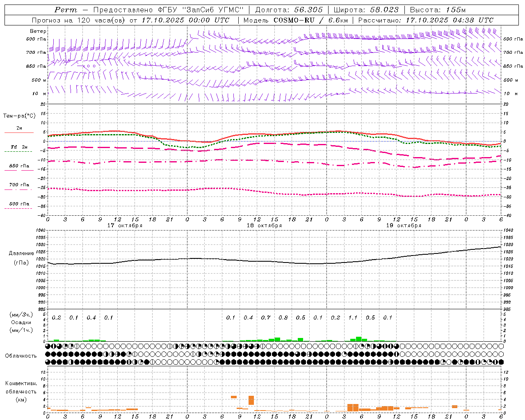Click the "0.8" precipitation value

pyautogui.click(x=283, y=317)
